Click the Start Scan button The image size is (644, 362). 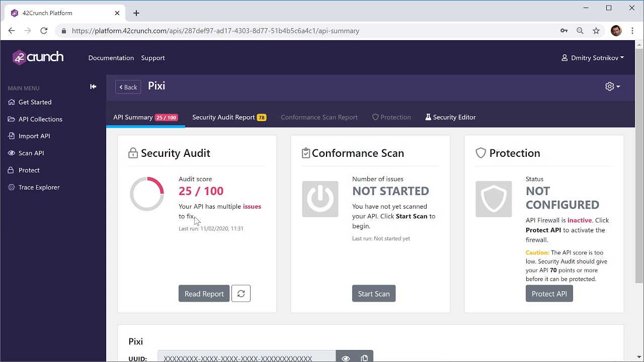pyautogui.click(x=374, y=294)
